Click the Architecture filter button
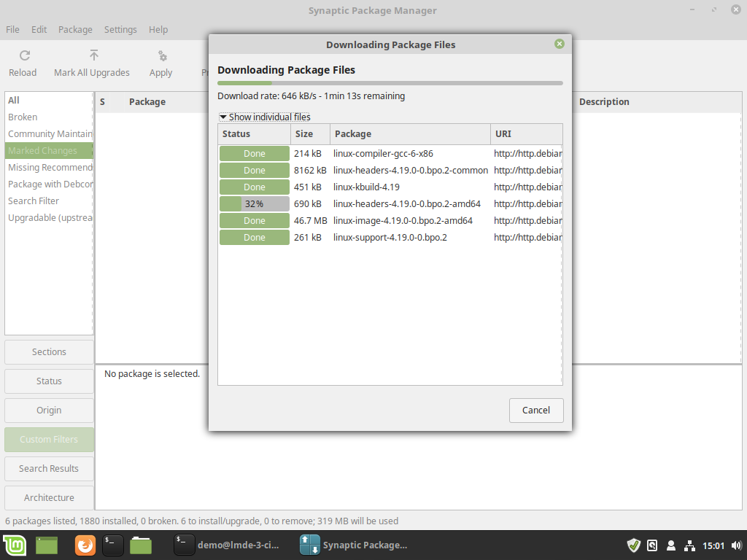 pos(49,497)
